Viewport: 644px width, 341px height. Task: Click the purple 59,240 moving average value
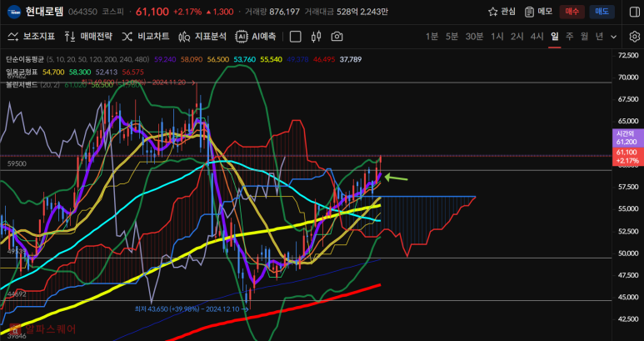tap(165, 59)
